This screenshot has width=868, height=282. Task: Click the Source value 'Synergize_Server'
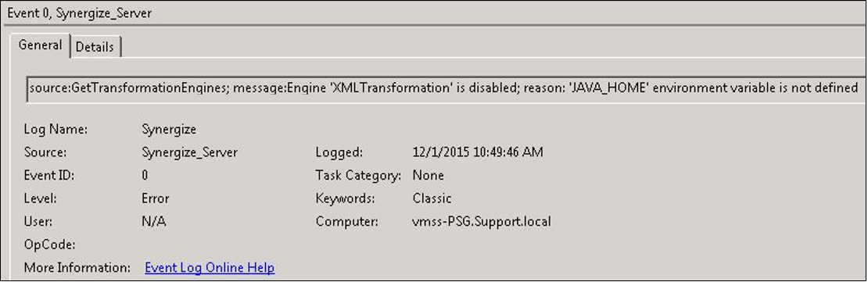(x=189, y=153)
